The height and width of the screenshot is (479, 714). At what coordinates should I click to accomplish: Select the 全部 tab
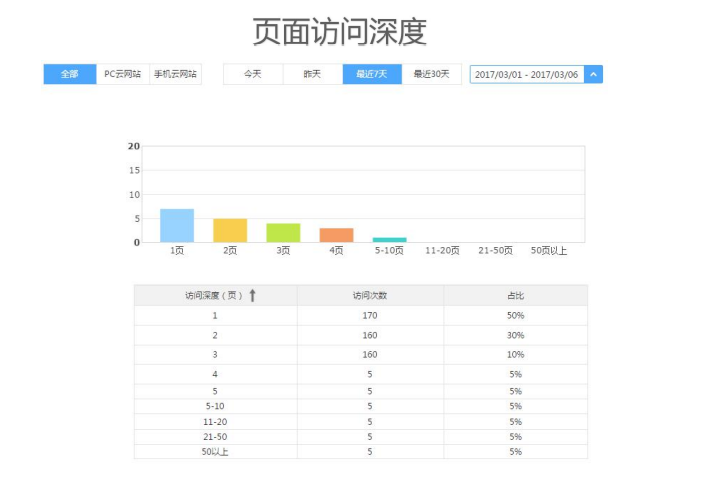69,74
